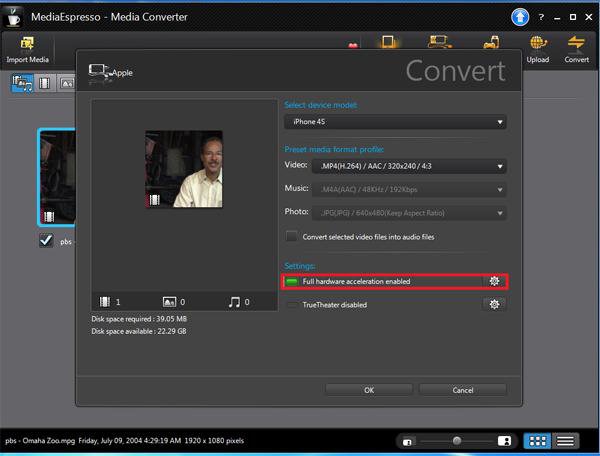This screenshot has height=456, width=600.
Task: Expand the iPhone 4S device model dropdown
Action: click(395, 122)
